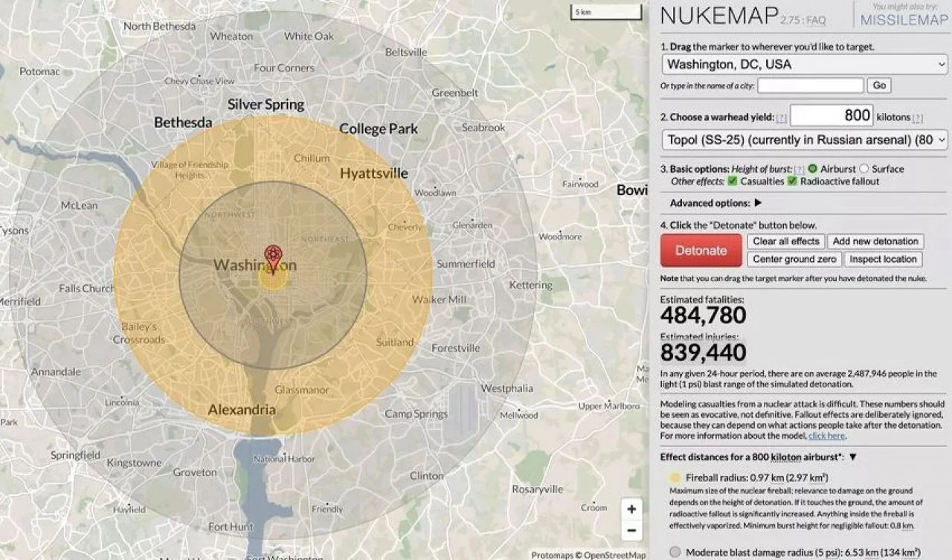Open the FAQ link by the title

[816, 20]
